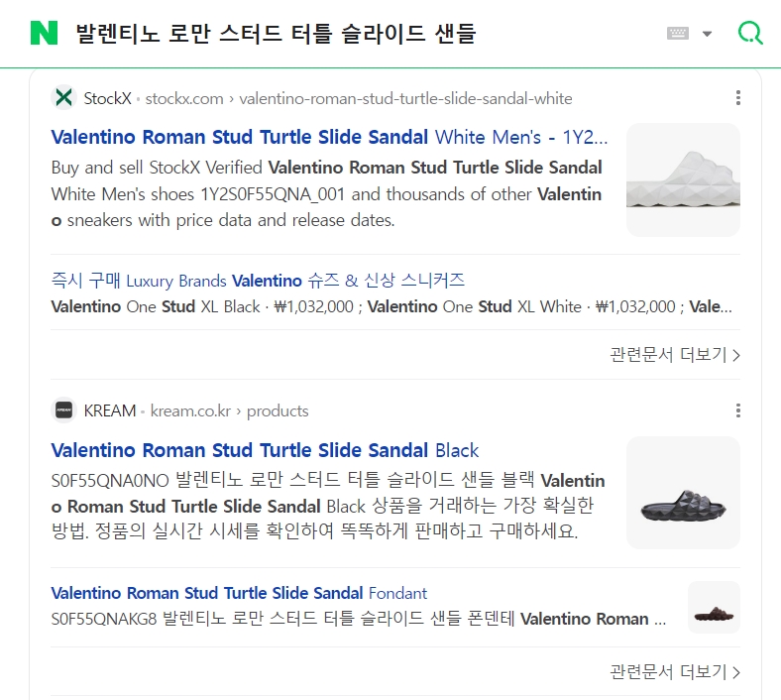The width and height of the screenshot is (781, 700).
Task: Open the KREAM Slide Sandal Black title link
Action: coord(265,450)
